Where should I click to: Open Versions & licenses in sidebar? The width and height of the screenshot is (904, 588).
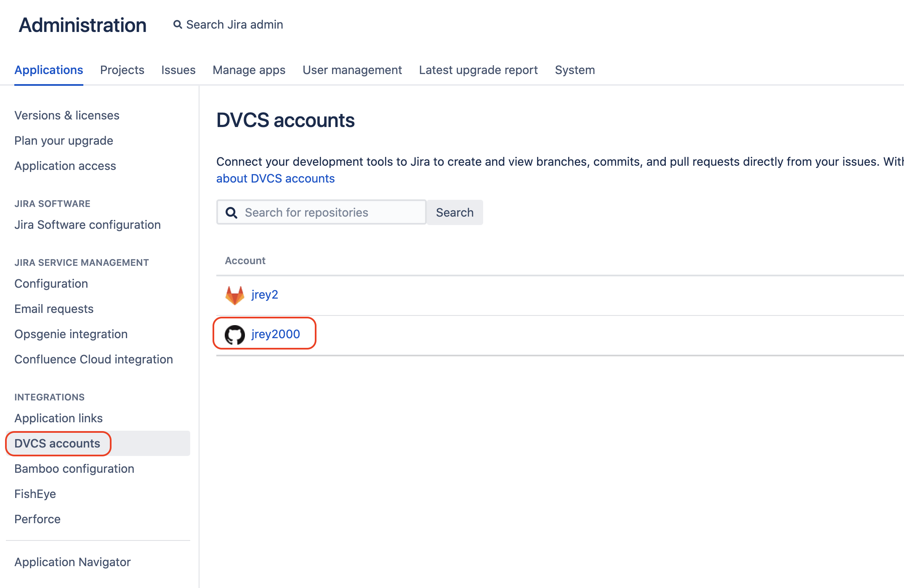click(x=67, y=115)
